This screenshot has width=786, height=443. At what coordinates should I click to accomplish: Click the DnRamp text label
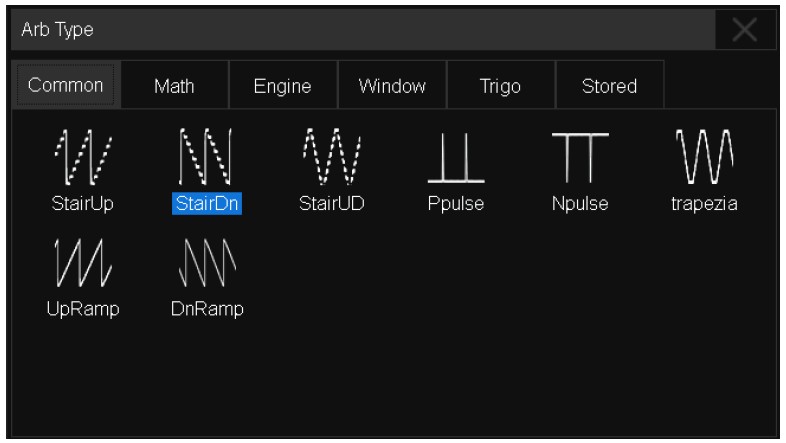tap(207, 308)
